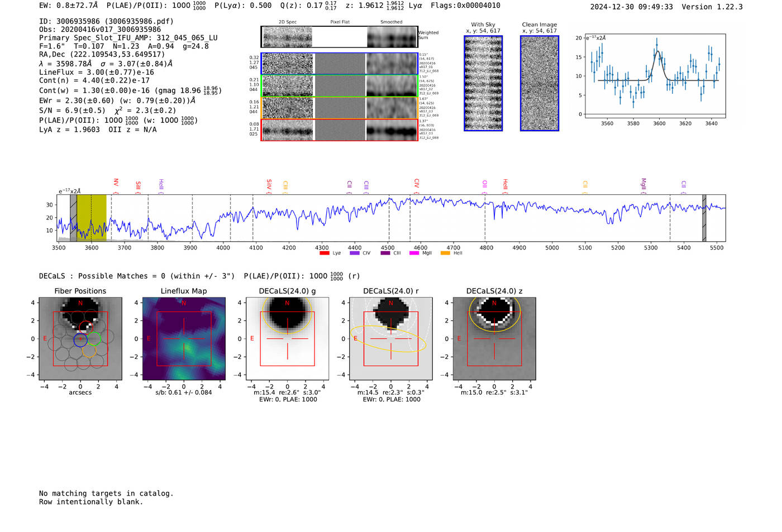Viewport: 782px width, 532px height.
Task: Click the red Lyα legend swatch
Action: [325, 253]
